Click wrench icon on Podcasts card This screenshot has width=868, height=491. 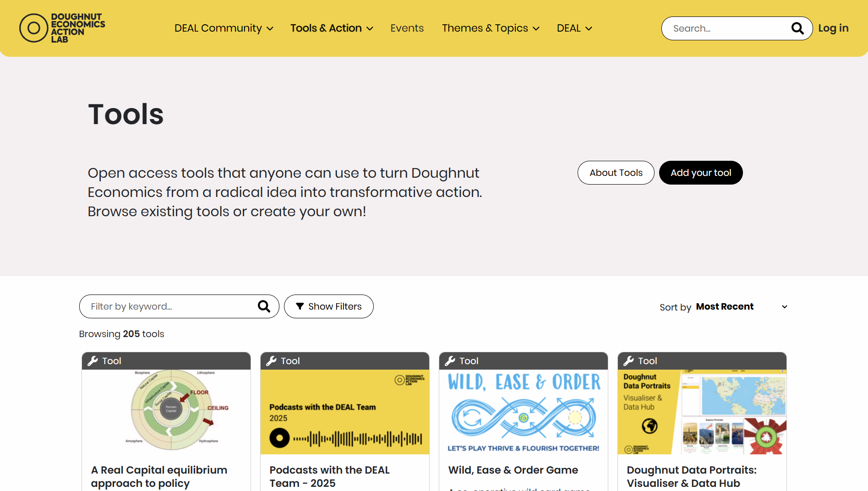click(x=272, y=361)
